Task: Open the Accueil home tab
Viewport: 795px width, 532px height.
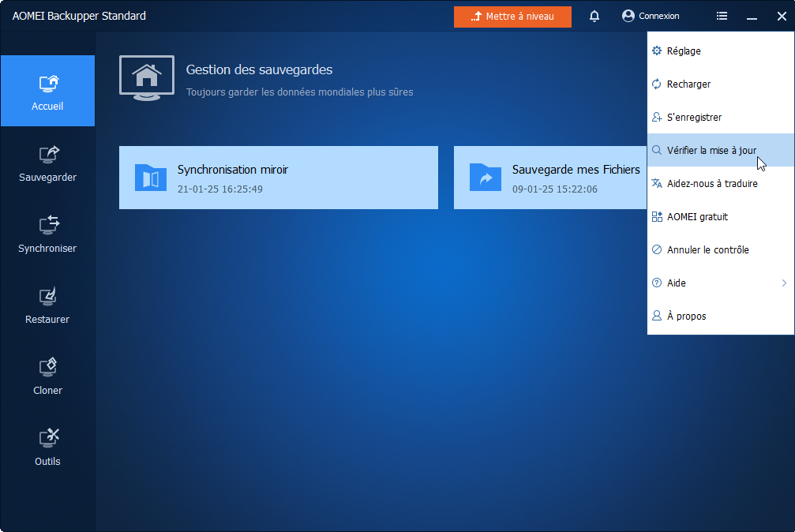Action: tap(47, 91)
